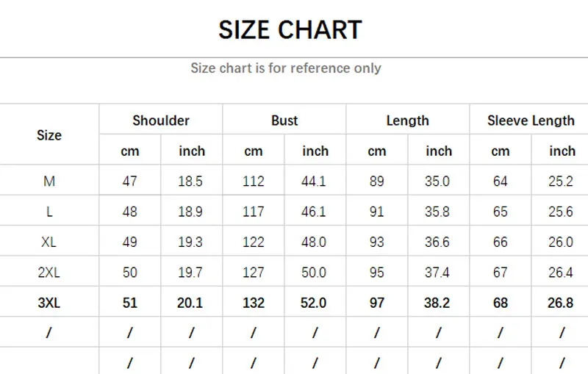Click the Length column header
The height and width of the screenshot is (374, 588).
408,121
